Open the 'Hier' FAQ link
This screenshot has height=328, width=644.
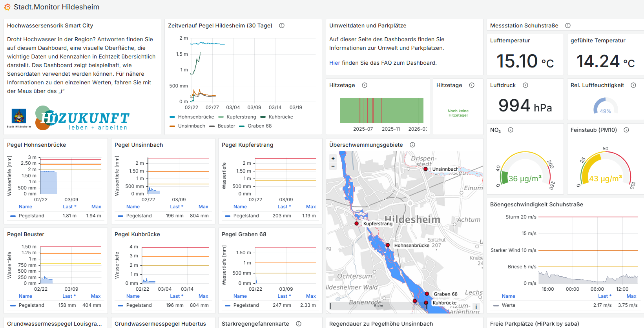click(334, 63)
